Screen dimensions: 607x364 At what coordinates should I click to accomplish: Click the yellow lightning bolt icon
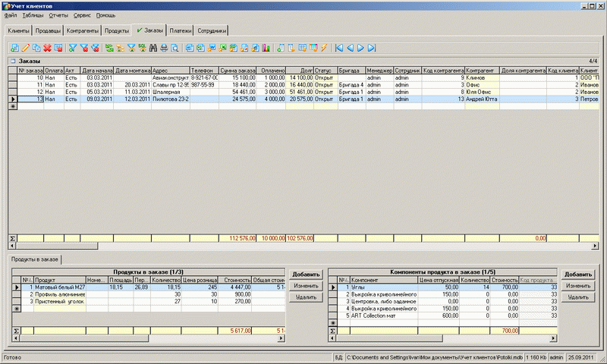point(324,48)
